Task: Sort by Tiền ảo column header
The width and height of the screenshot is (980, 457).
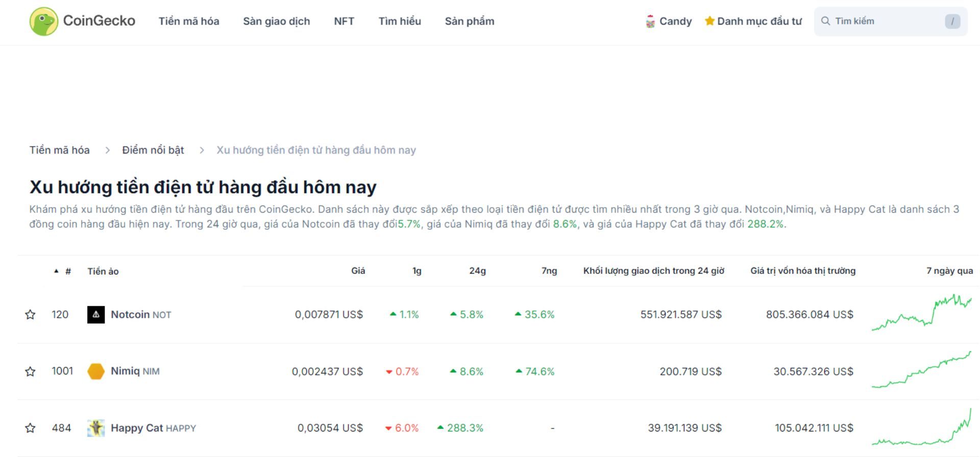Action: click(103, 271)
